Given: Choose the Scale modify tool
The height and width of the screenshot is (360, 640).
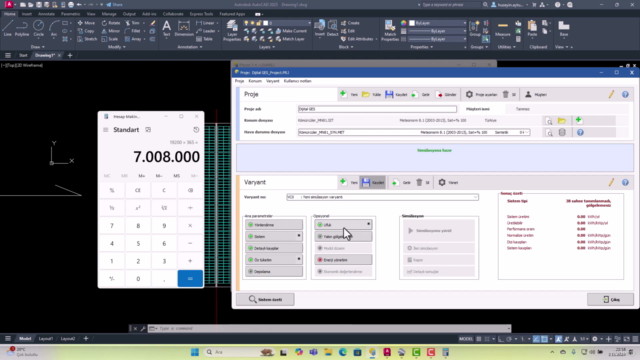Looking at the screenshot, I should pyautogui.click(x=110, y=39).
